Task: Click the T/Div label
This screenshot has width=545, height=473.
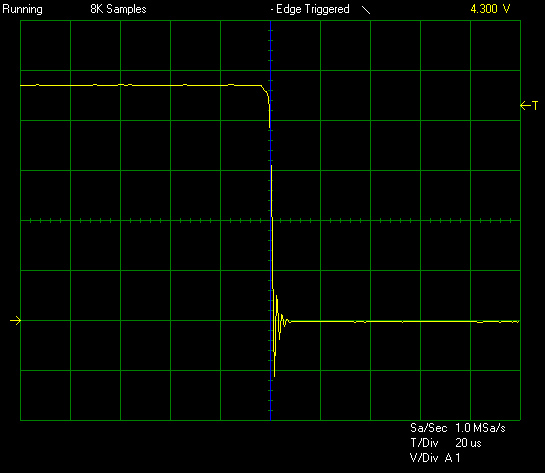Action: tap(424, 443)
